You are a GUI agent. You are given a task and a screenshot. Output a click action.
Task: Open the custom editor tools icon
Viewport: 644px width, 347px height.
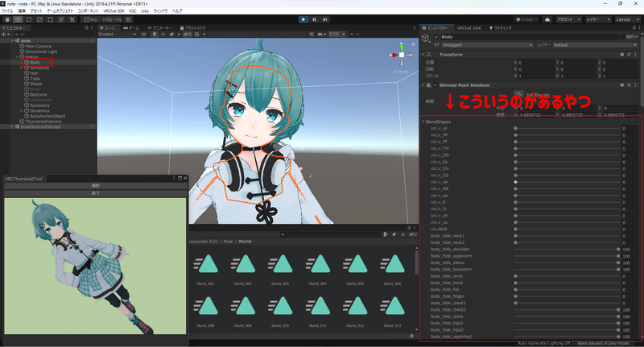tap(72, 19)
